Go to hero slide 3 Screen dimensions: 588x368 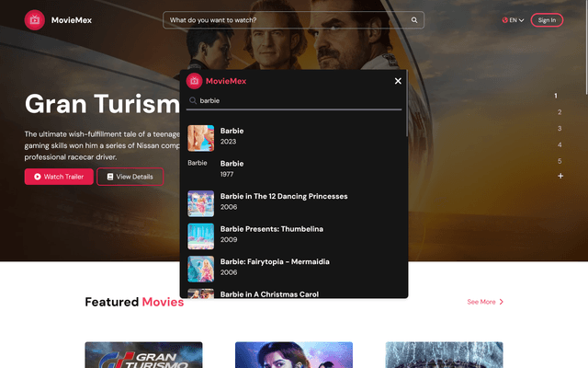pos(560,129)
